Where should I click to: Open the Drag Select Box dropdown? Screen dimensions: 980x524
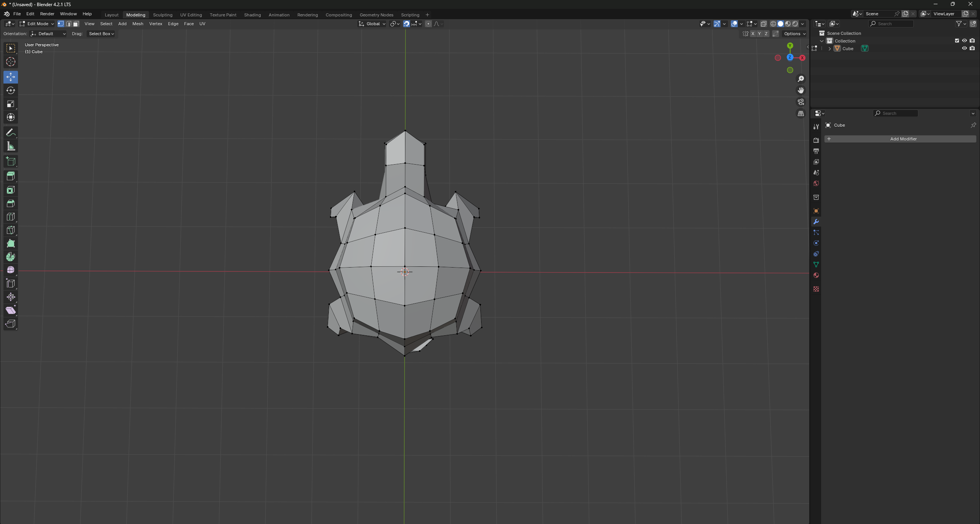tap(101, 34)
